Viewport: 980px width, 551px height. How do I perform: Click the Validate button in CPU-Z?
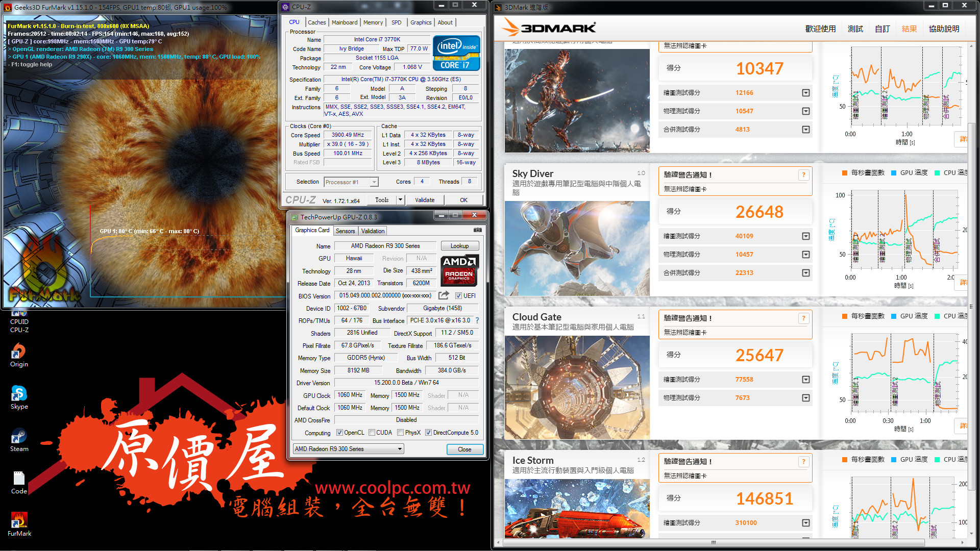coord(425,200)
